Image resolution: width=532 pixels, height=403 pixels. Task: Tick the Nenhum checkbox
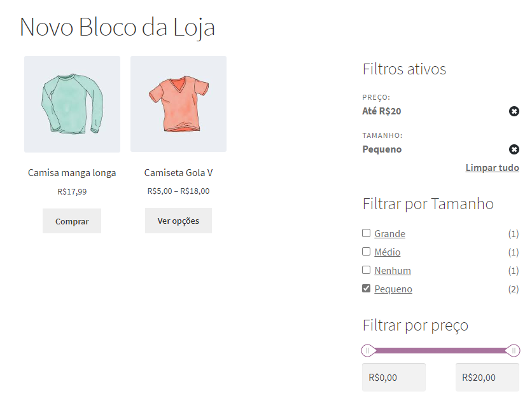366,270
